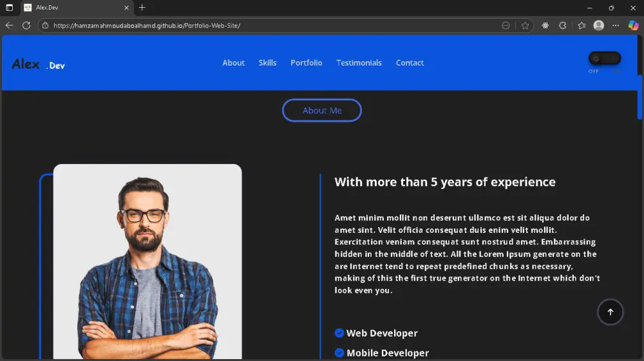View site information lock icon
The width and height of the screenshot is (644, 361).
[x=46, y=26]
